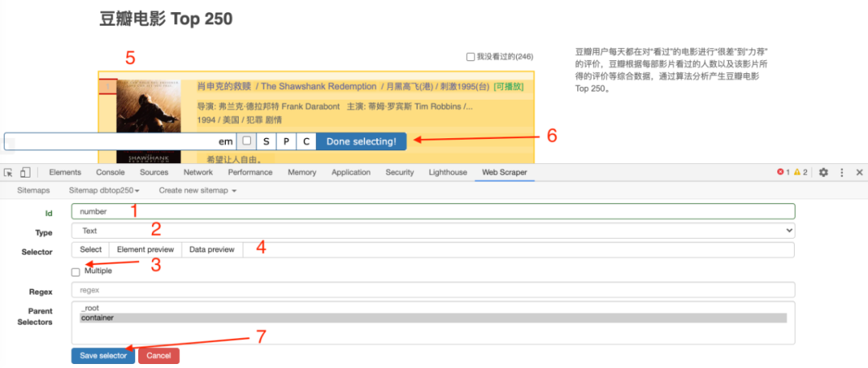The width and height of the screenshot is (868, 368).
Task: Click the red Cancel button
Action: 159,356
